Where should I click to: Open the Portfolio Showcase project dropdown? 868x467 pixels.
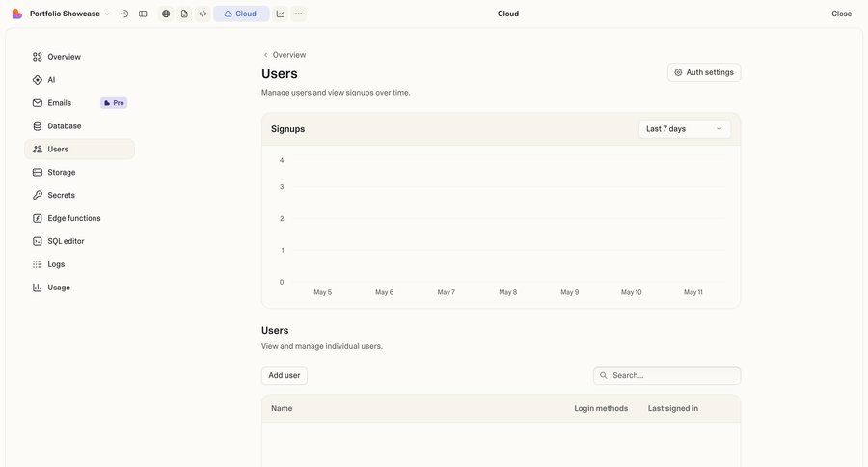coord(69,14)
